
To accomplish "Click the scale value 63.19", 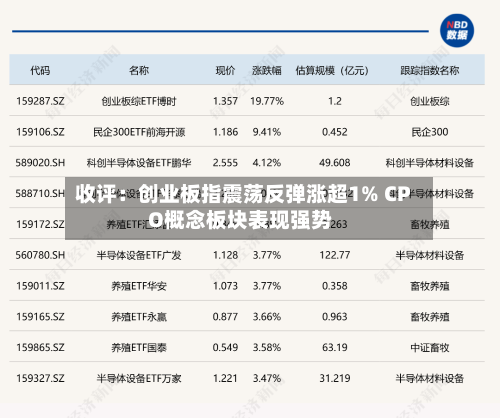I will point(335,347).
